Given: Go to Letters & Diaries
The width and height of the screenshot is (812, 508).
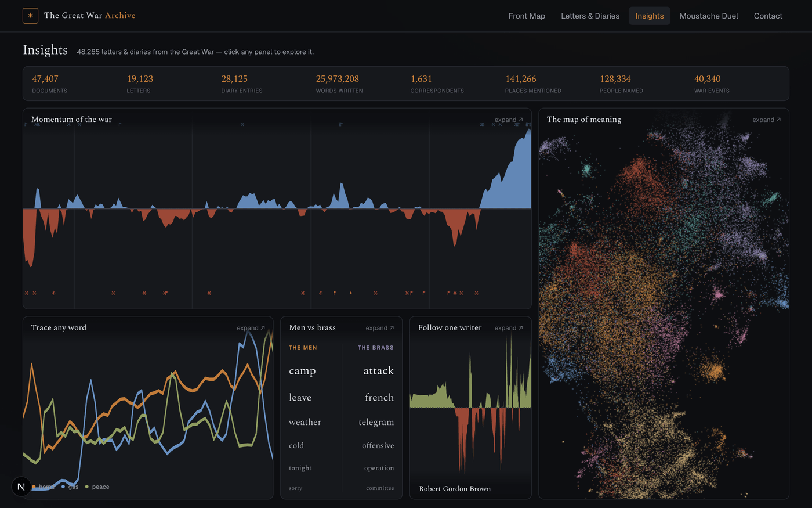Looking at the screenshot, I should click(590, 16).
